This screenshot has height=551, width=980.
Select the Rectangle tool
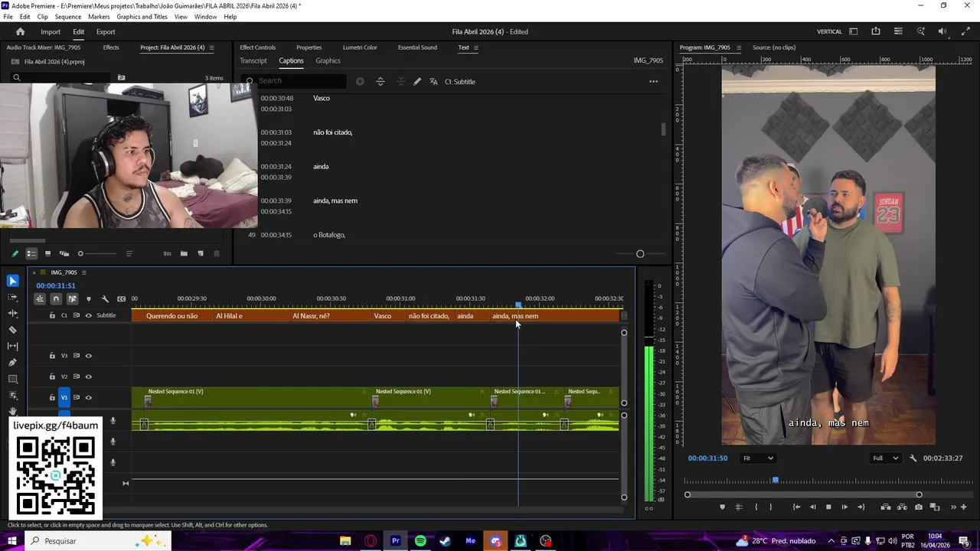12,379
